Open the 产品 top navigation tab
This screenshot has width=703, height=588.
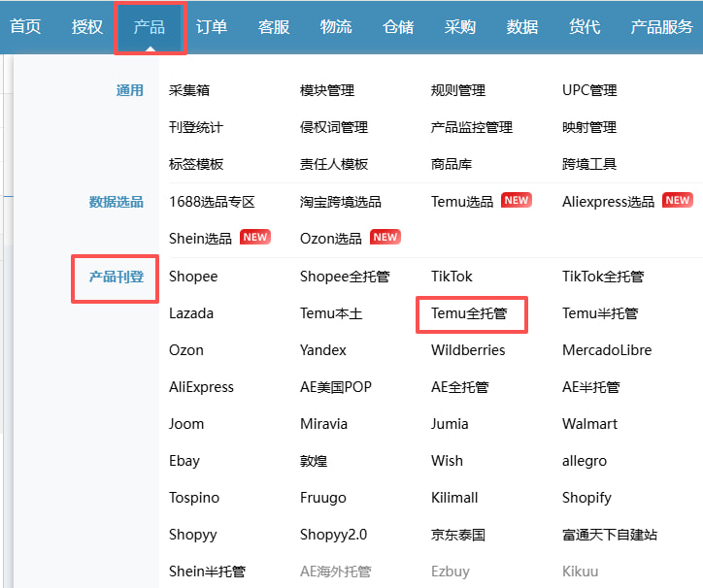tap(150, 27)
